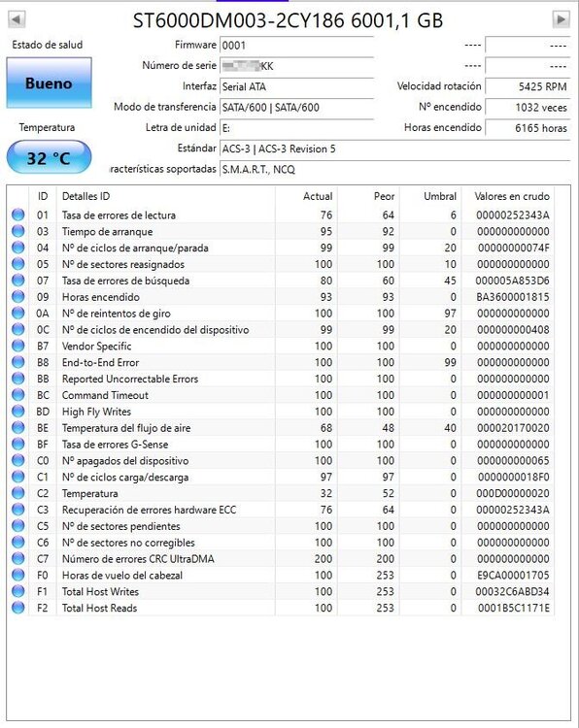Viewport: 579px width, 728px height.
Task: Click the 1032 veces power-on count field
Action: pos(528,107)
